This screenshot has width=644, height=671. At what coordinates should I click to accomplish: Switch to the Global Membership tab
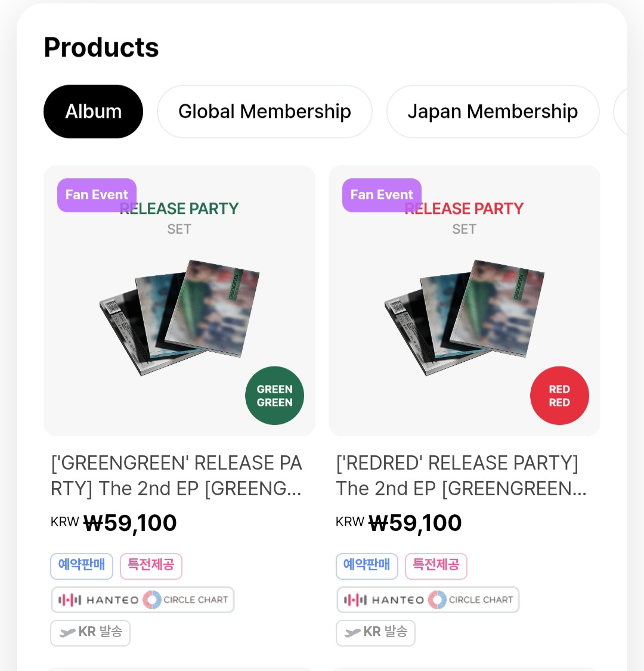pyautogui.click(x=264, y=111)
